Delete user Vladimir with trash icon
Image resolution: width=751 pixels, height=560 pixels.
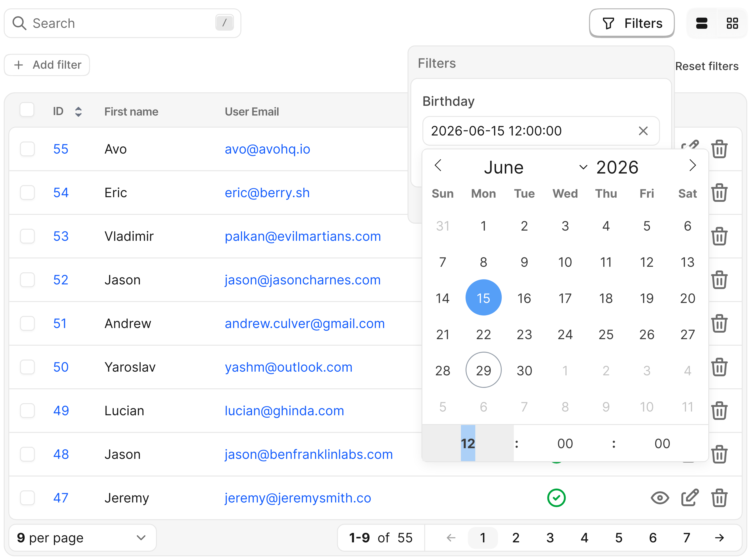tap(719, 236)
